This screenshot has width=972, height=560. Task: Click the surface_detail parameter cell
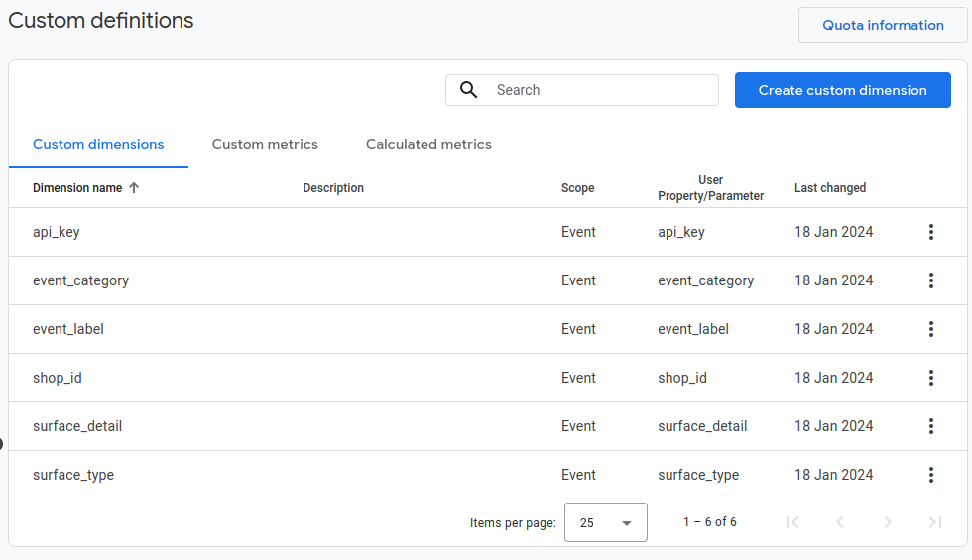point(702,426)
